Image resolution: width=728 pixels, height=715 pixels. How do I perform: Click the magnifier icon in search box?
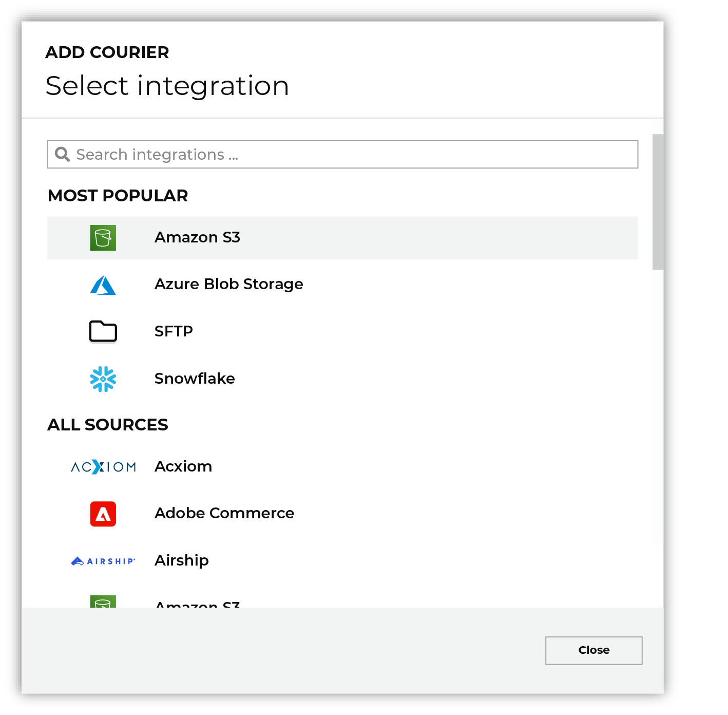(x=62, y=154)
